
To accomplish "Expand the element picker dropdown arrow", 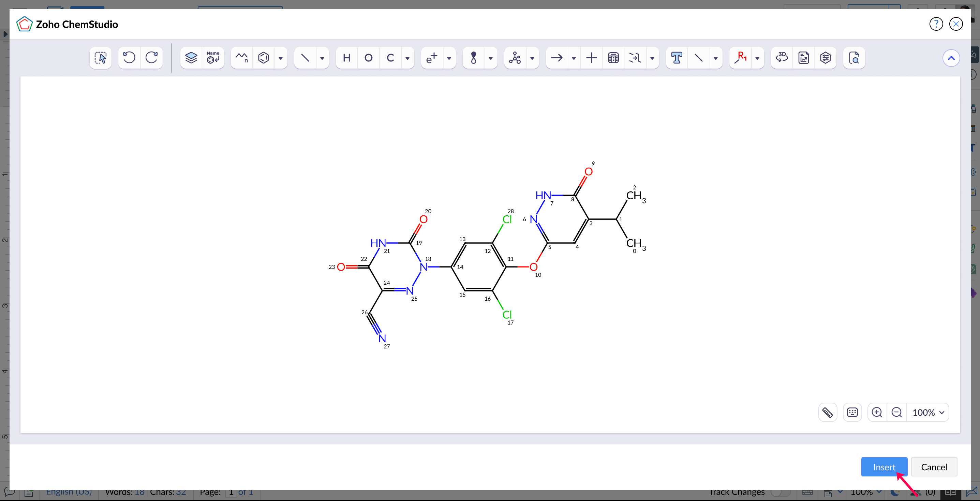I will tap(407, 58).
